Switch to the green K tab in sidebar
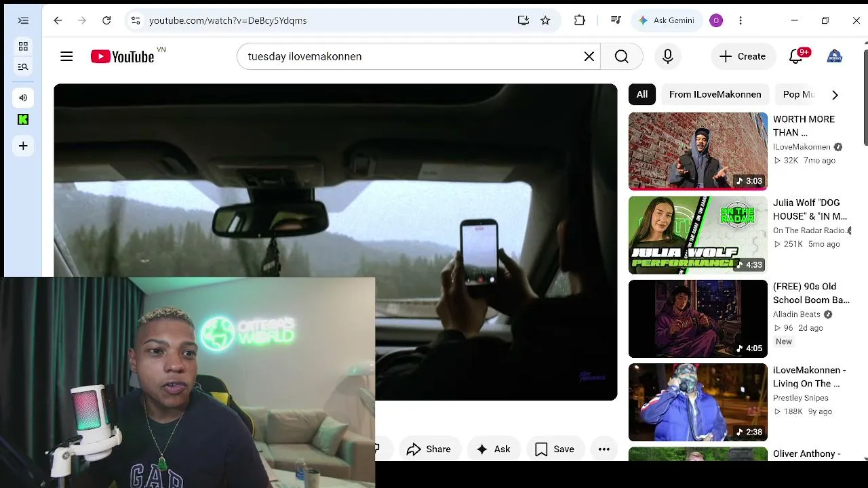Screen dimensions: 868x488 coord(23,120)
